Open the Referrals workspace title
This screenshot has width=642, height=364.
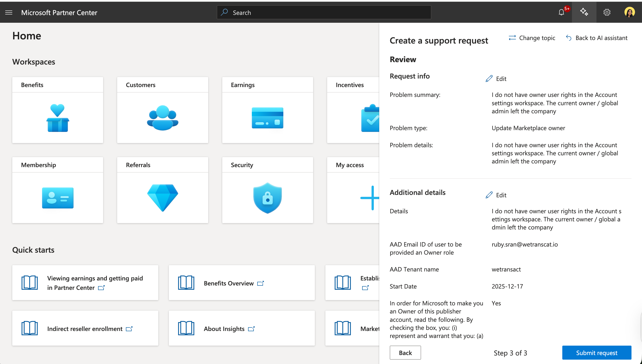pos(138,165)
